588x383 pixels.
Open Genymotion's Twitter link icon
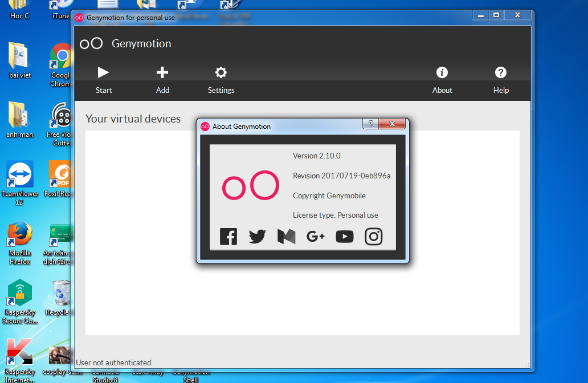coord(258,236)
